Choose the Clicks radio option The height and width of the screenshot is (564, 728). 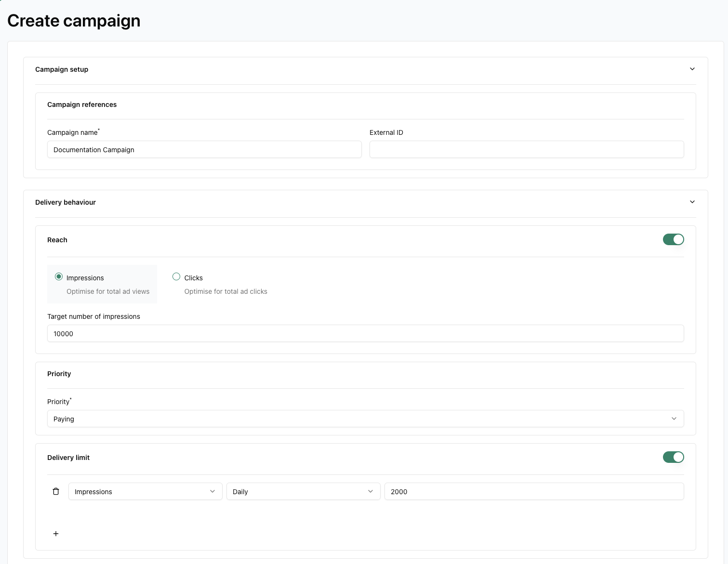(x=176, y=277)
